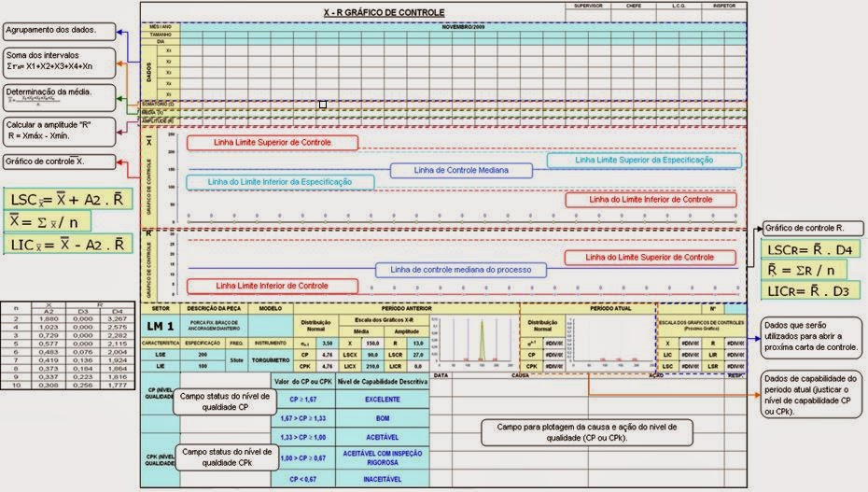Select the 3,267 value in the D4 column

point(118,318)
